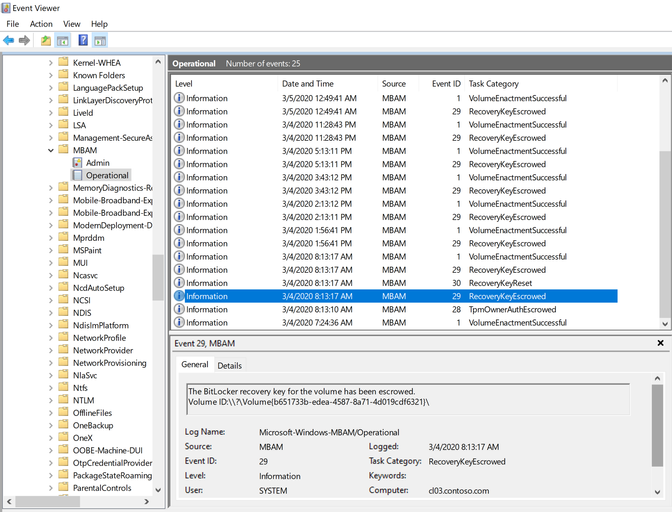Viewport: 672px width, 512px height.
Task: Click the tree pane scroll right arrow
Action: pos(147,501)
